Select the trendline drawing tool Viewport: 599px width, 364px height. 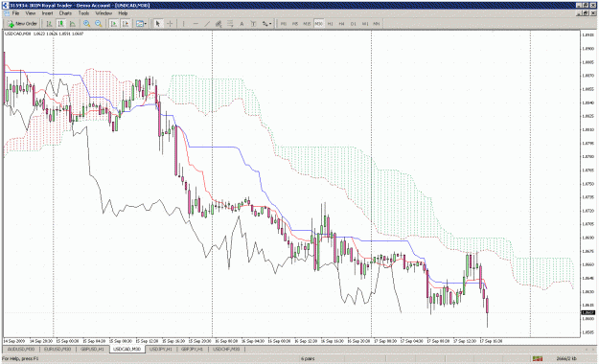tap(207, 24)
